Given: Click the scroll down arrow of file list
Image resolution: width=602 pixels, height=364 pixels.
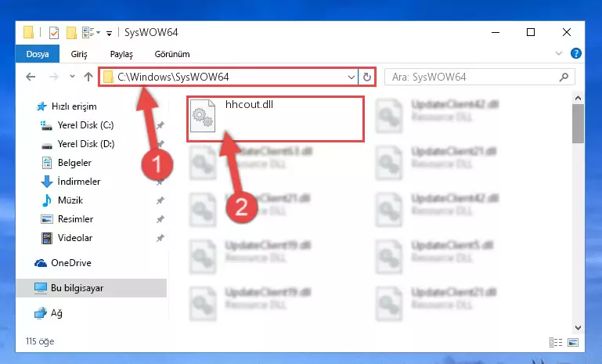Looking at the screenshot, I should pyautogui.click(x=578, y=327).
